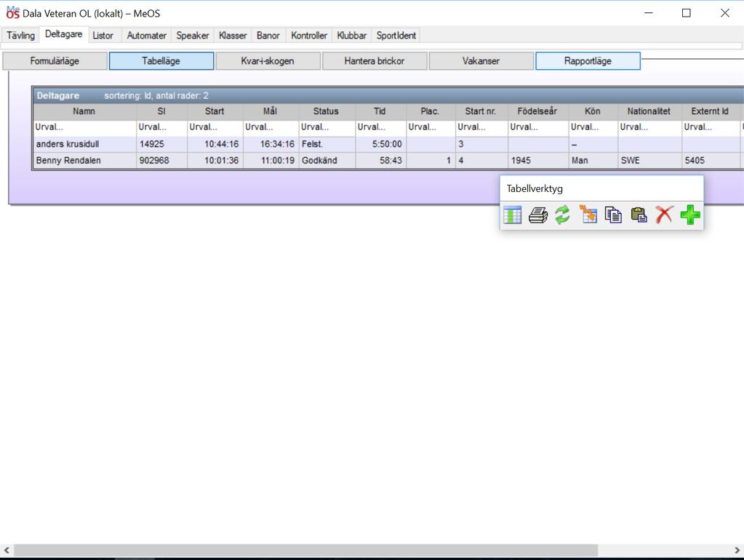Click the horizontal scrollbar thumb
Image resolution: width=744 pixels, height=560 pixels.
tap(305, 551)
